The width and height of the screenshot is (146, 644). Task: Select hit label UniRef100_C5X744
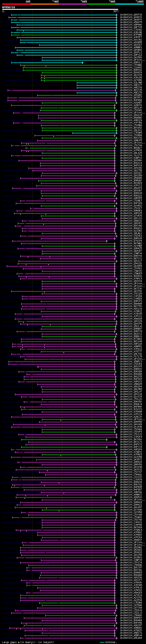[x=131, y=146]
